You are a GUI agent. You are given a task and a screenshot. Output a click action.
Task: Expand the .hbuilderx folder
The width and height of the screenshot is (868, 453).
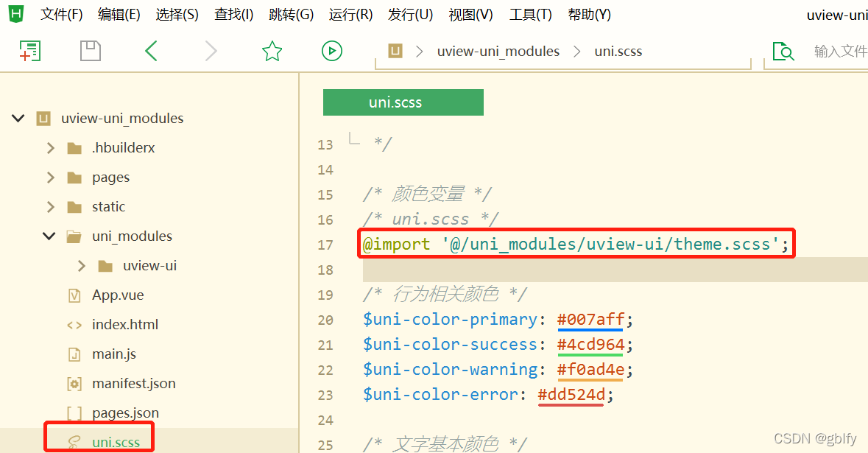point(50,148)
